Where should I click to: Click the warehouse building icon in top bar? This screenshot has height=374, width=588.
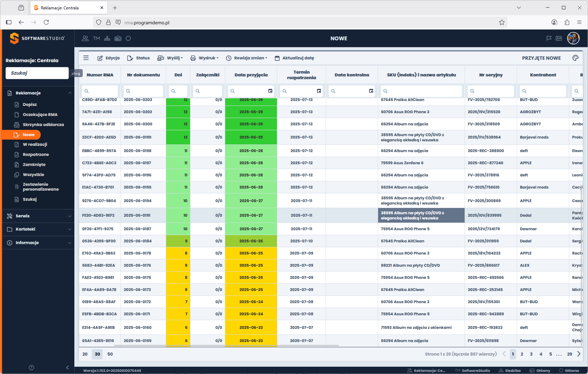click(x=118, y=38)
